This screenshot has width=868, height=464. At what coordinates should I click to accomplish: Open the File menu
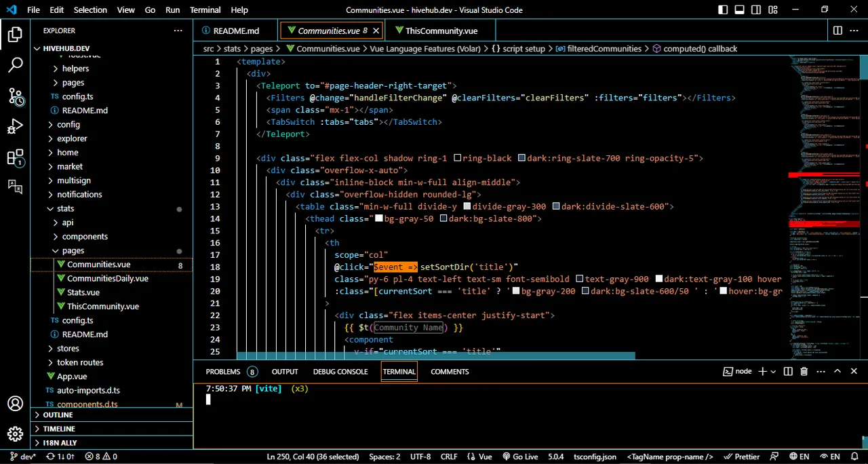point(33,9)
